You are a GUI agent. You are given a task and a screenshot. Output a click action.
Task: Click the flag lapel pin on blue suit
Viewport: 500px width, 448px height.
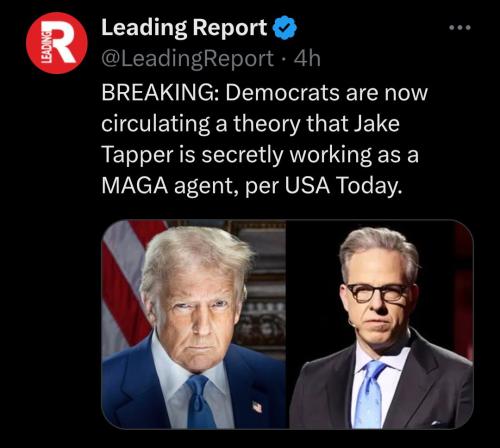tap(257, 407)
